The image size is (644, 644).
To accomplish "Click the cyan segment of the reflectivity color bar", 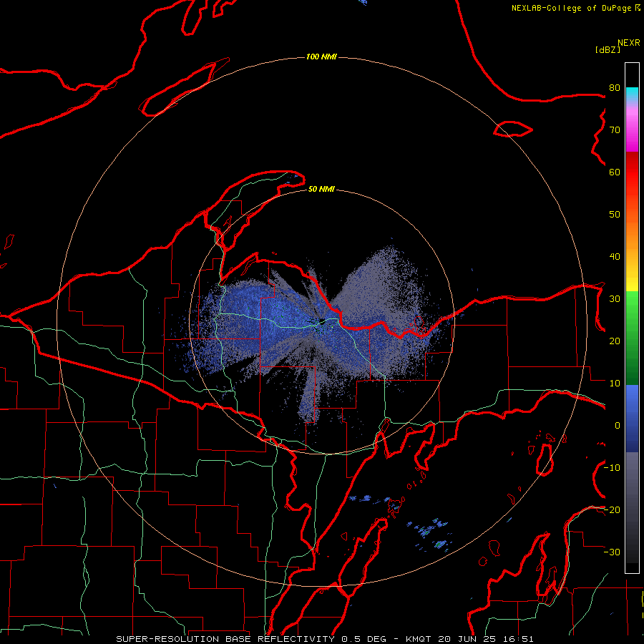I will coord(632,94).
